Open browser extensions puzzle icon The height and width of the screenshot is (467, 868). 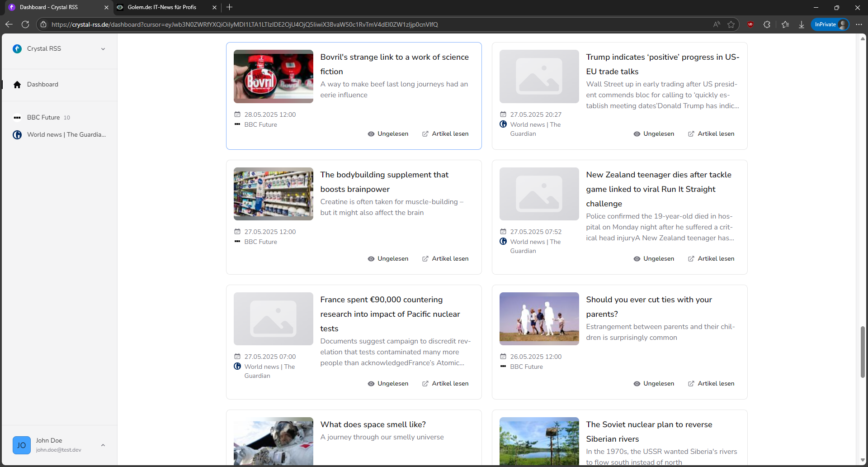pyautogui.click(x=767, y=24)
